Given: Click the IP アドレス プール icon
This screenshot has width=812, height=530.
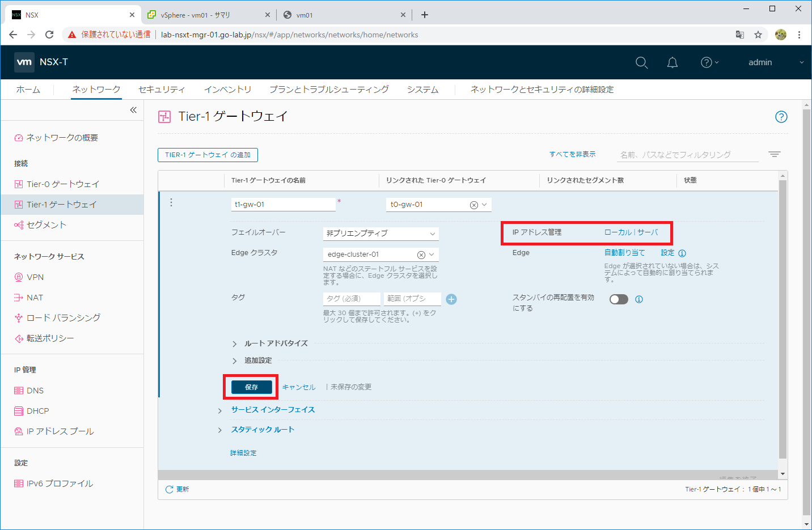Looking at the screenshot, I should [19, 431].
